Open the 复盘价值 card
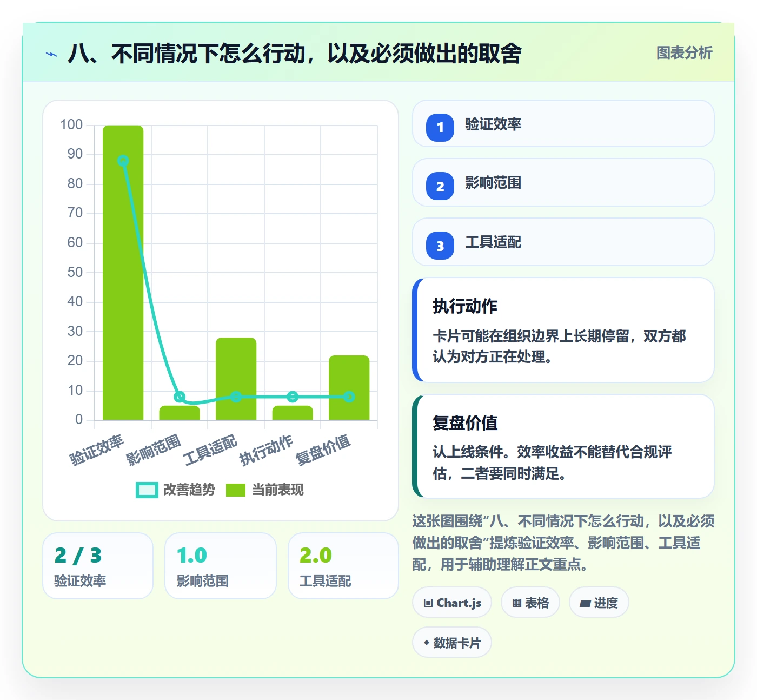The image size is (757, 700). [x=563, y=446]
